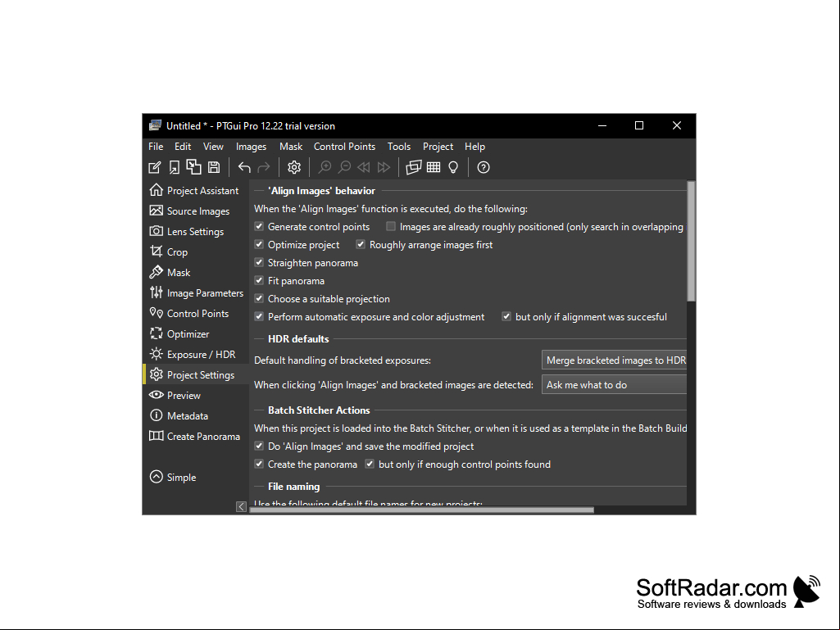This screenshot has width=840, height=630.
Task: Open the Mask section in the sidebar
Action: (196, 273)
